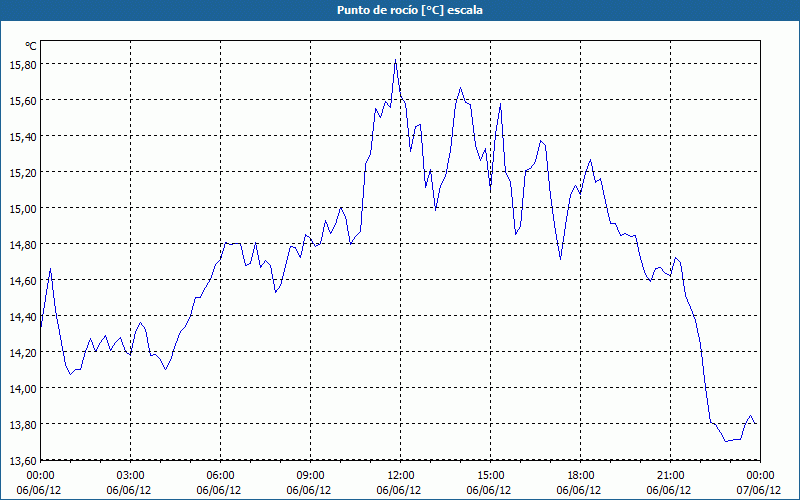The image size is (800, 500).
Task: Click the 13,60 y-axis label
Action: pos(23,461)
